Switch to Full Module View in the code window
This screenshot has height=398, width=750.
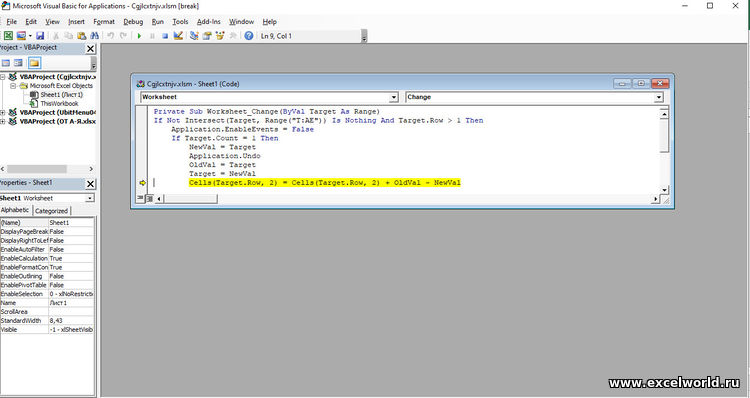(x=149, y=198)
